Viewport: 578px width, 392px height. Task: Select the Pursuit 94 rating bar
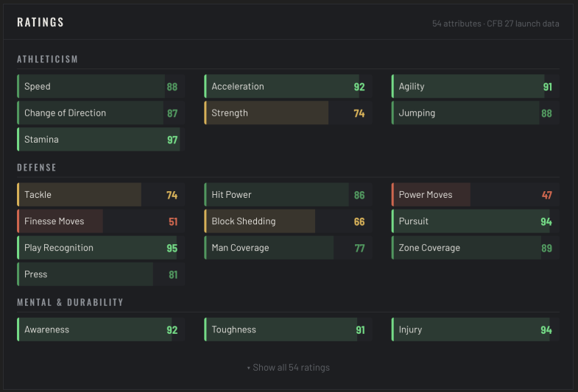point(475,221)
